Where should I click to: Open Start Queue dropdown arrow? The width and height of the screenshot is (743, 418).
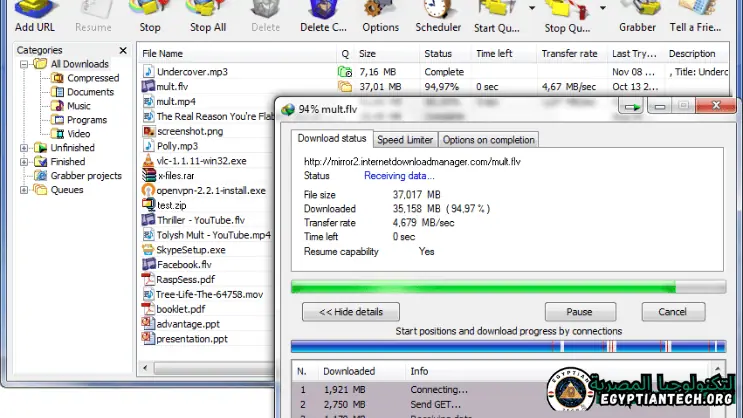pyautogui.click(x=532, y=8)
